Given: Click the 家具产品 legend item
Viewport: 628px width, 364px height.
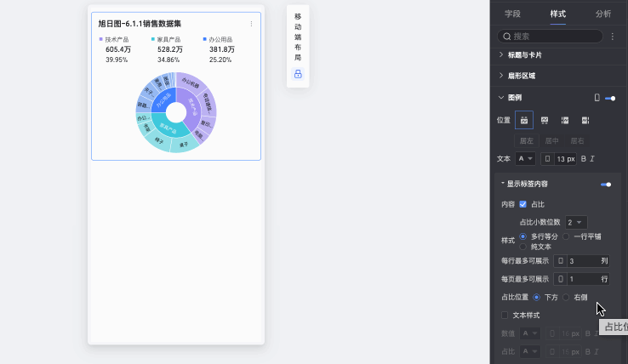Looking at the screenshot, I should click(x=166, y=39).
